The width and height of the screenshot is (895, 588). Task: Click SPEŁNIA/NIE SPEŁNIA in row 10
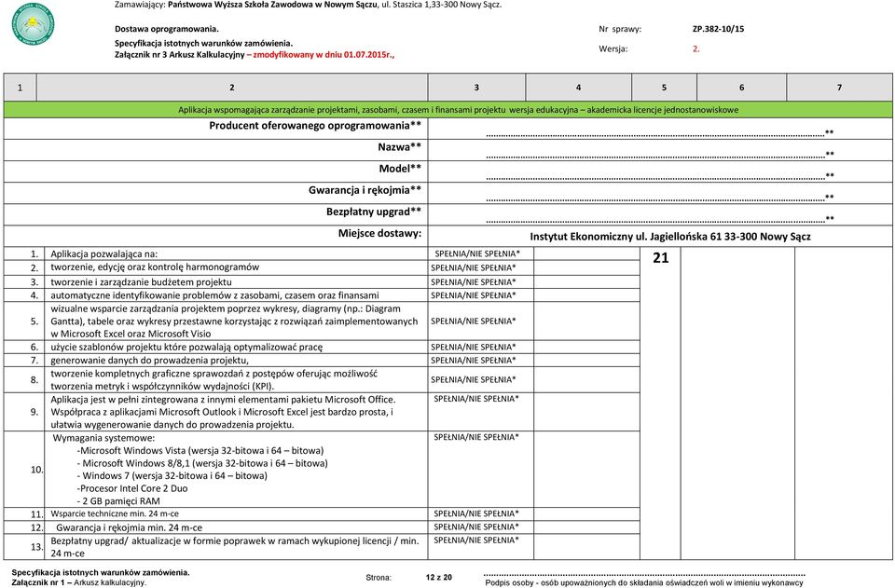[476, 437]
